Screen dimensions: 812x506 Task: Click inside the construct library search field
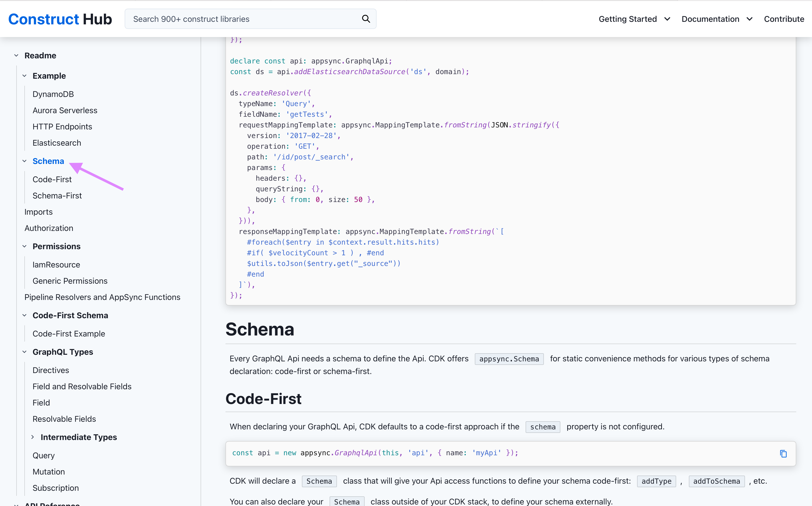[x=234, y=19]
